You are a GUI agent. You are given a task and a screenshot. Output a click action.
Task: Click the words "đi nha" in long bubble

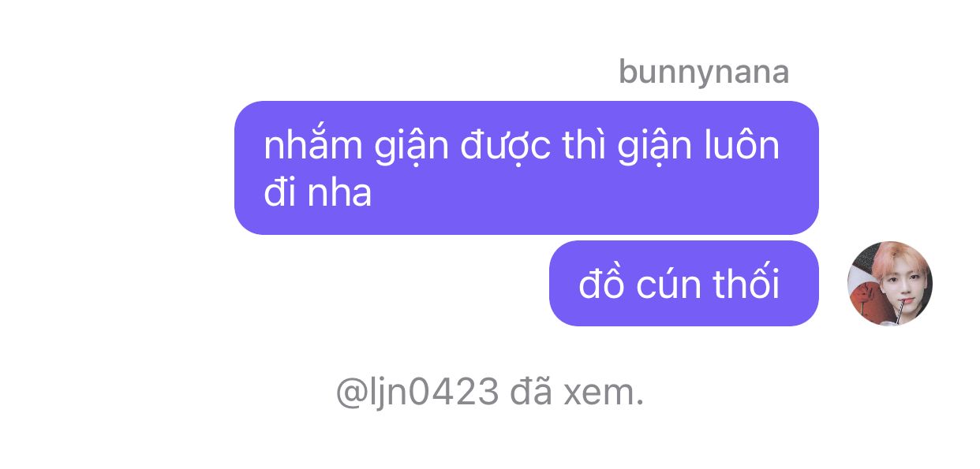[x=317, y=192]
